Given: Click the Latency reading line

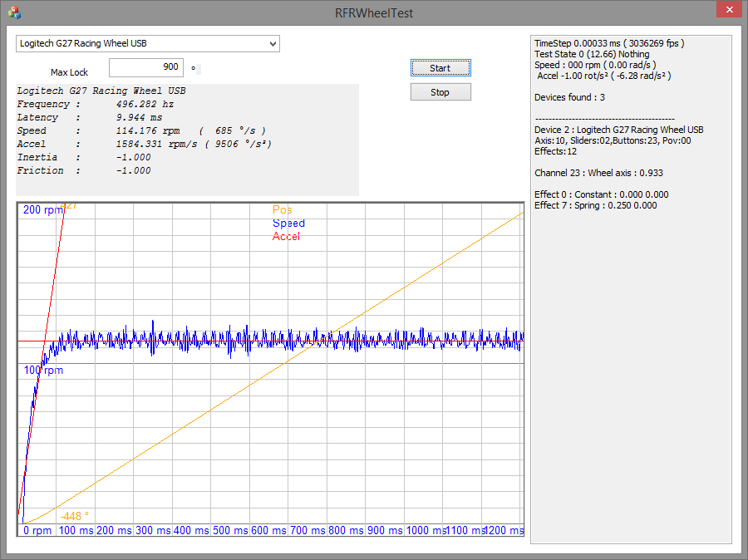Looking at the screenshot, I should point(90,118).
